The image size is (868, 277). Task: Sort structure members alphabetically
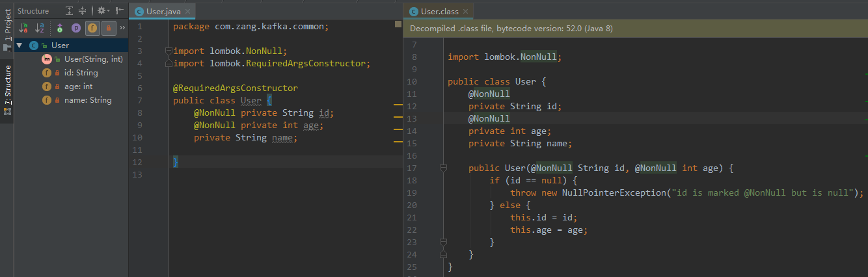(40, 28)
